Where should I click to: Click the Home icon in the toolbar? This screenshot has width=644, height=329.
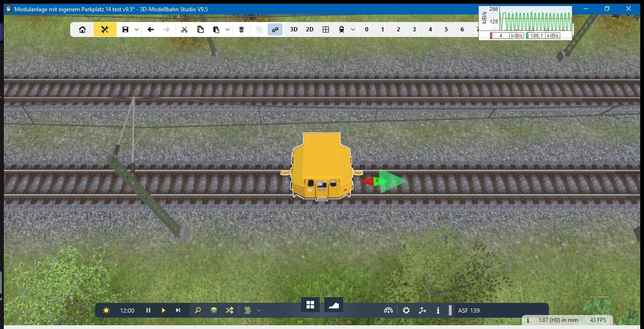82,29
